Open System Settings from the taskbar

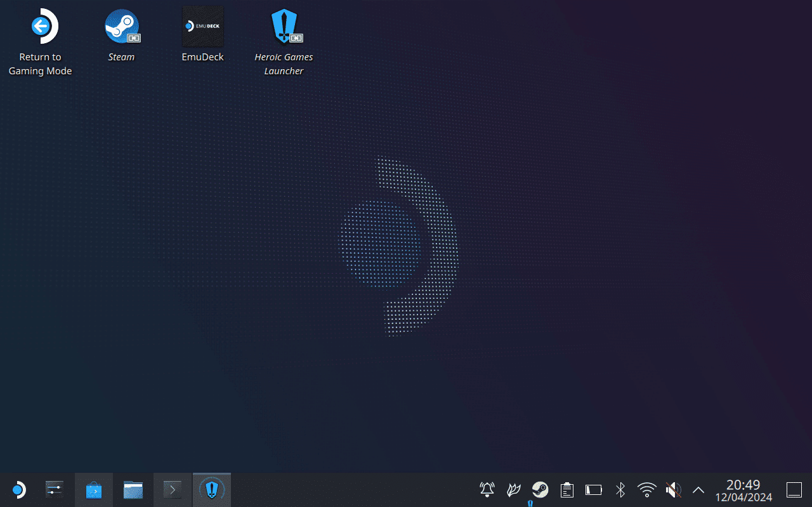click(55, 490)
